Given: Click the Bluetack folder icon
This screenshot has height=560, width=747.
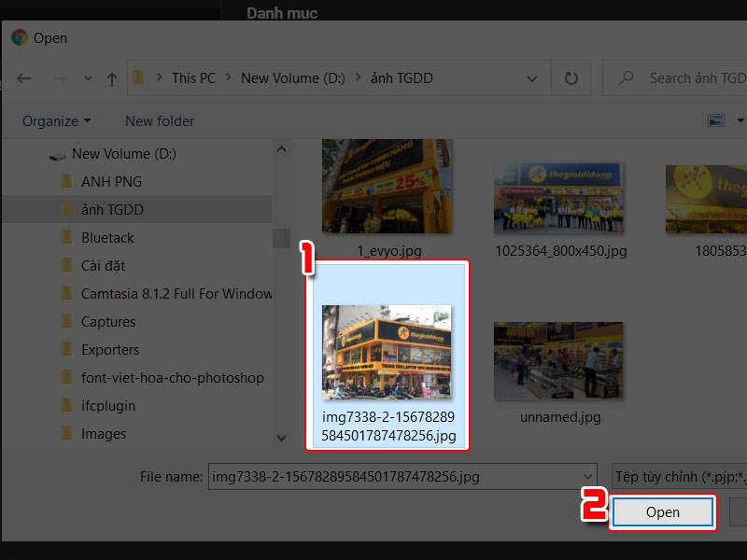Looking at the screenshot, I should click(66, 237).
